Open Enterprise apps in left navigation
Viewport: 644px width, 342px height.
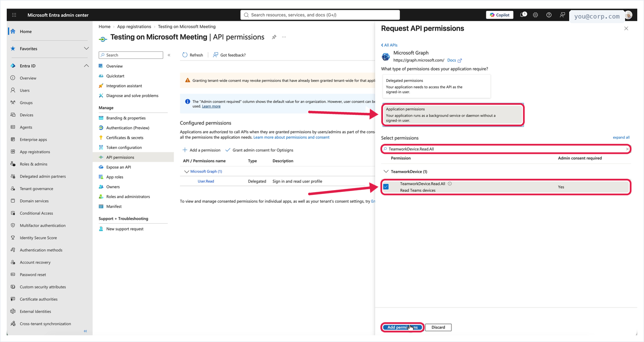point(33,140)
